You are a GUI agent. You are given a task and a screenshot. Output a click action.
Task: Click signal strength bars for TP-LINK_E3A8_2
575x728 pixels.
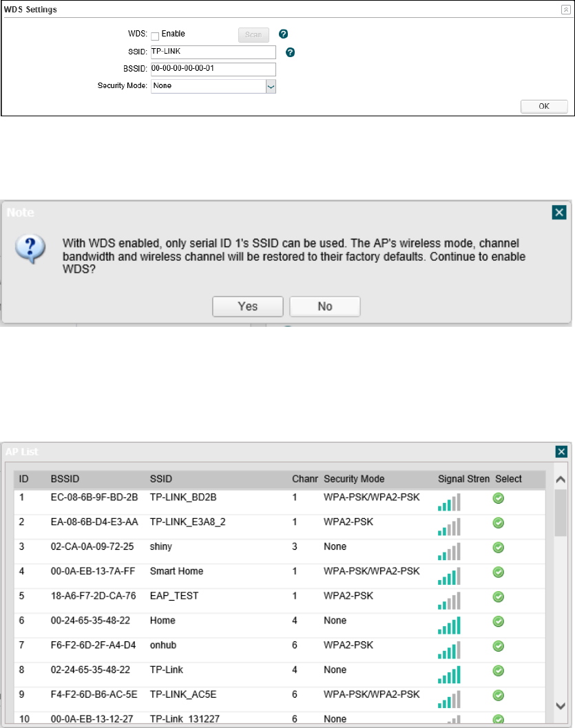tap(449, 527)
